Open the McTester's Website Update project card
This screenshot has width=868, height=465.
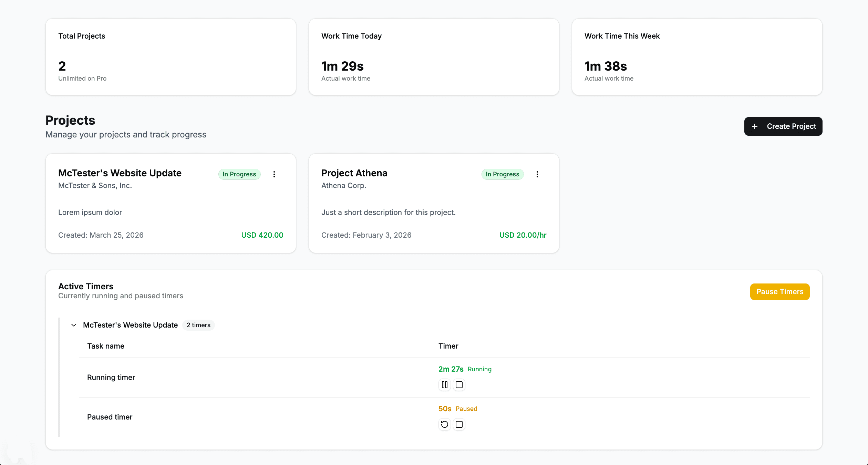click(x=171, y=203)
